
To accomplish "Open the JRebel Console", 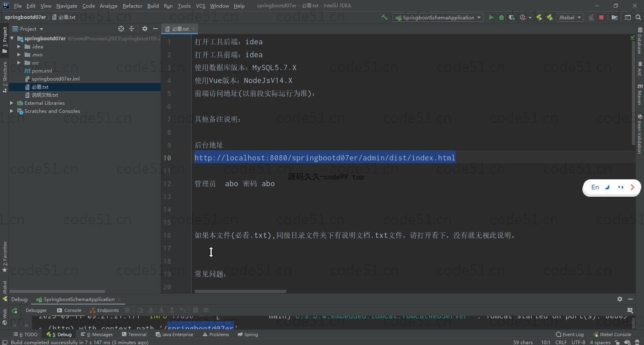I will 612,334.
